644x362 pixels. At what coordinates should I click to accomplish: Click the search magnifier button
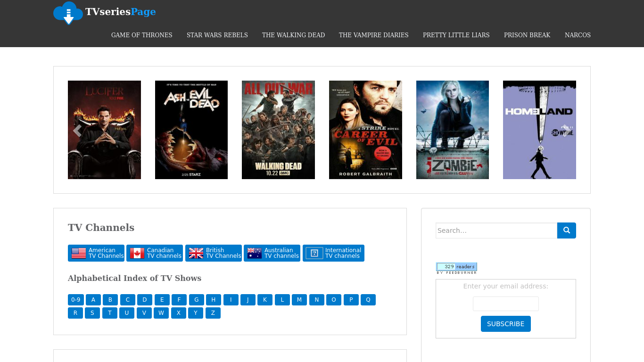coord(566,230)
